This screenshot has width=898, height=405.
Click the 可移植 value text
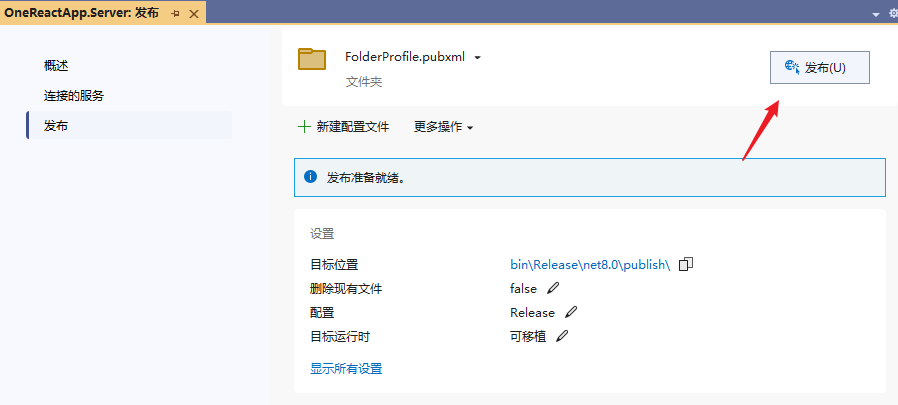click(x=528, y=337)
